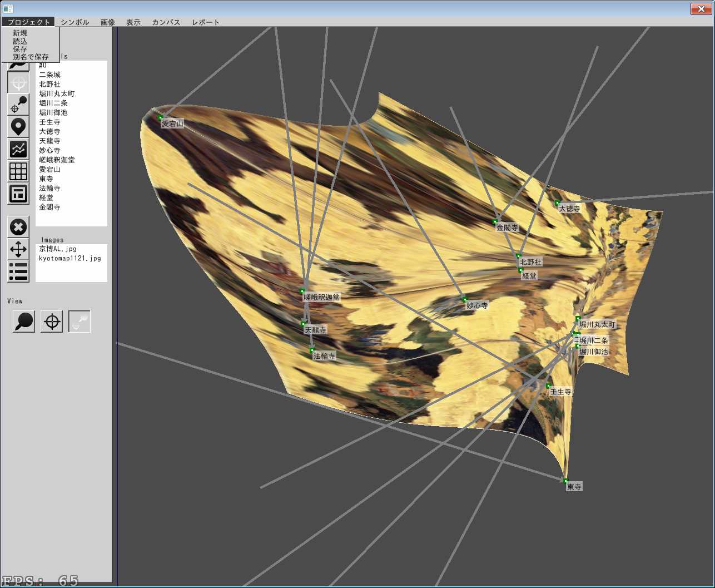Select the crosshair target tool in toolbar
The image size is (715, 588).
[18, 83]
